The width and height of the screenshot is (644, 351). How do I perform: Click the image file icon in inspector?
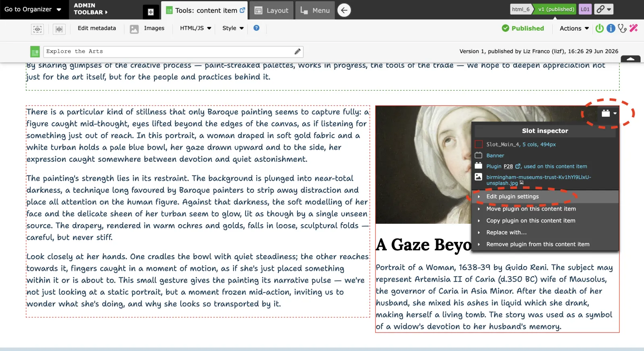point(479,177)
